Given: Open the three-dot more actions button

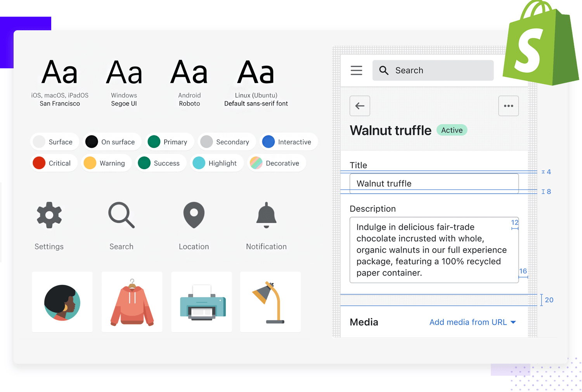Looking at the screenshot, I should [x=508, y=106].
